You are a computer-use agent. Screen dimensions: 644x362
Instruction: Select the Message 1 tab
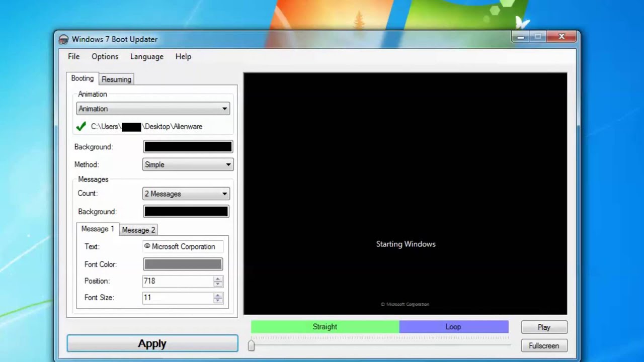point(98,229)
